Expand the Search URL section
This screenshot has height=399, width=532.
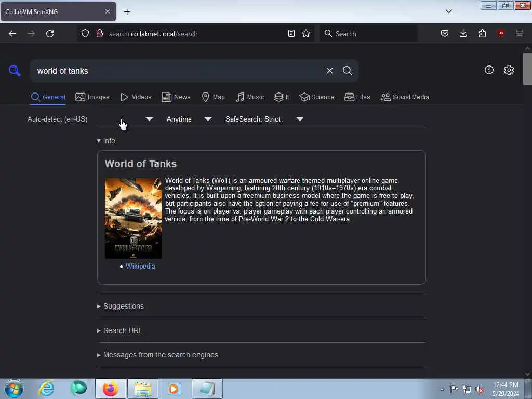click(120, 330)
